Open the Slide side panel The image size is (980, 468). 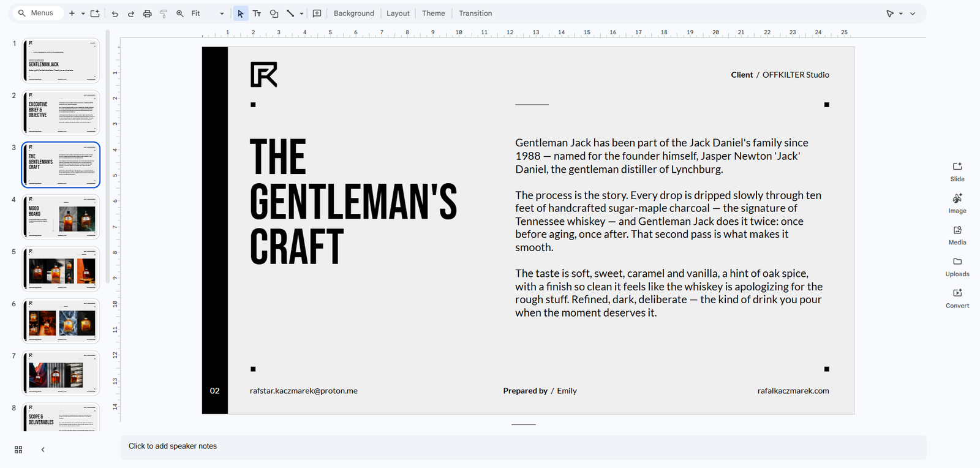tap(957, 172)
